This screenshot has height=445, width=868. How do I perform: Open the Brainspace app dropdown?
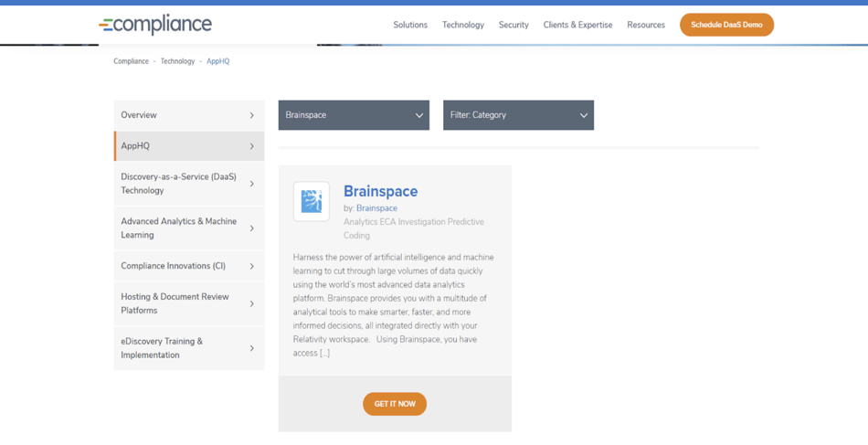354,115
